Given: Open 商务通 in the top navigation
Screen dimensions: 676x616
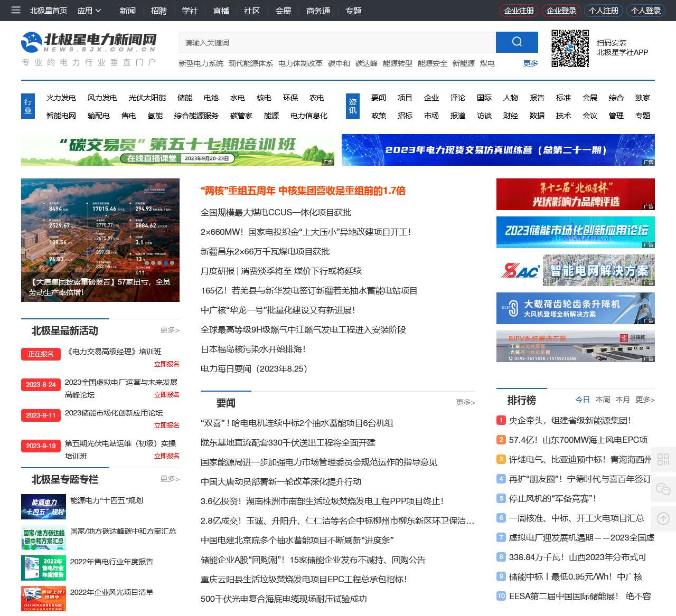Looking at the screenshot, I should pyautogui.click(x=318, y=11).
